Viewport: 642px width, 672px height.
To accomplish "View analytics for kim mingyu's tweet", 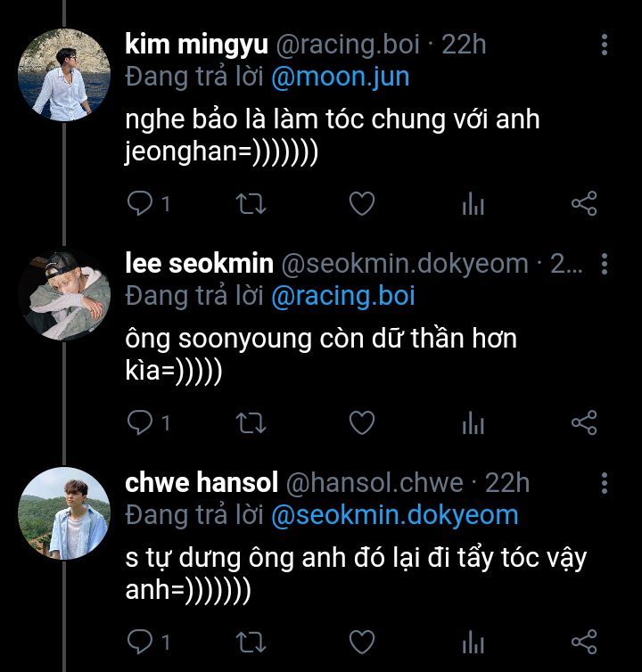I will tap(473, 204).
